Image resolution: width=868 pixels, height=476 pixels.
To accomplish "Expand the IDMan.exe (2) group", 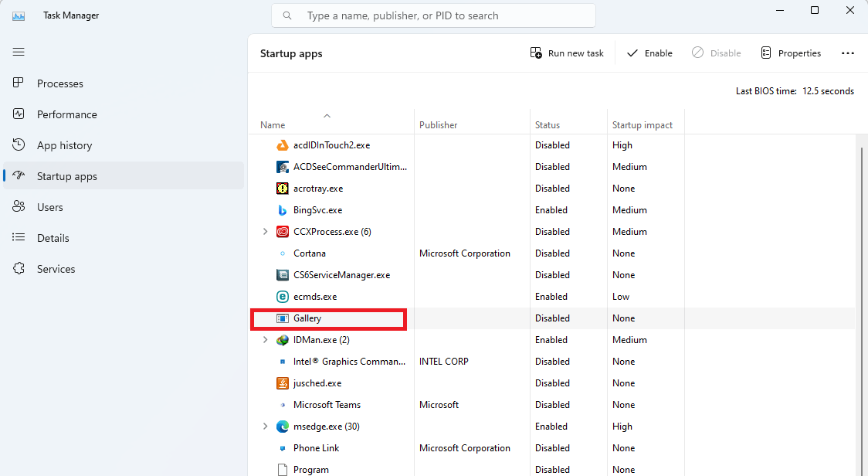I will [265, 340].
